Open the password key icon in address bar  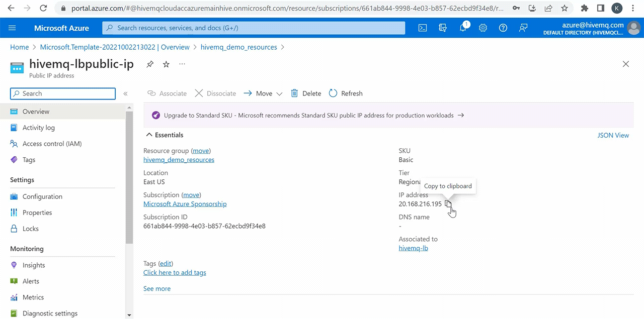[516, 8]
